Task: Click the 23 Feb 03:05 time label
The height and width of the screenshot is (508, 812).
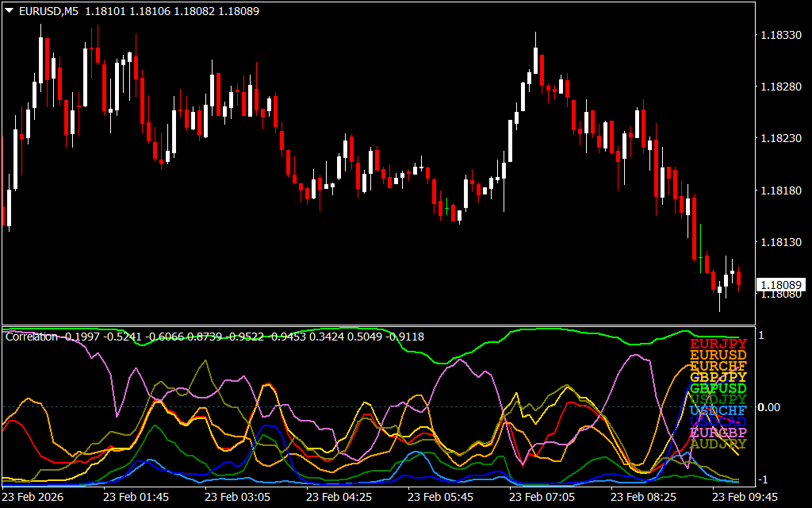Action: click(238, 497)
